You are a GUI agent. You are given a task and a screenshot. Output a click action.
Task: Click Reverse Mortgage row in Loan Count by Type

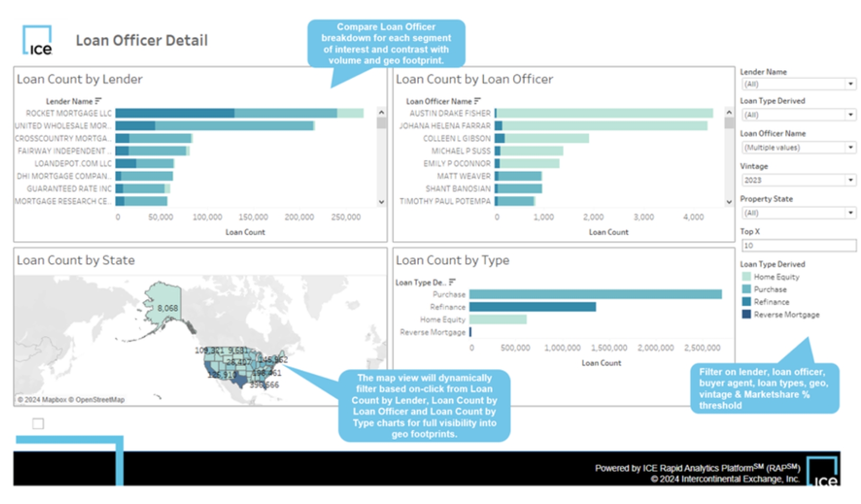tap(435, 332)
